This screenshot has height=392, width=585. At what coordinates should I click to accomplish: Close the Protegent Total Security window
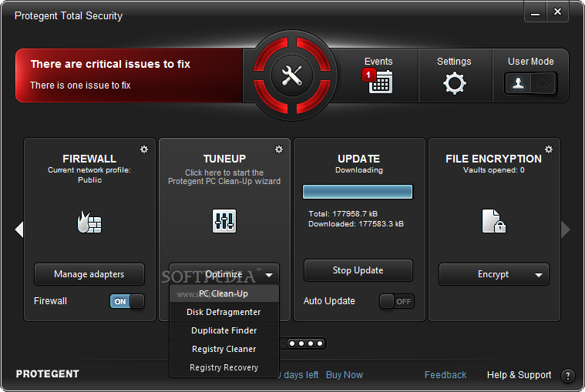pos(557,12)
